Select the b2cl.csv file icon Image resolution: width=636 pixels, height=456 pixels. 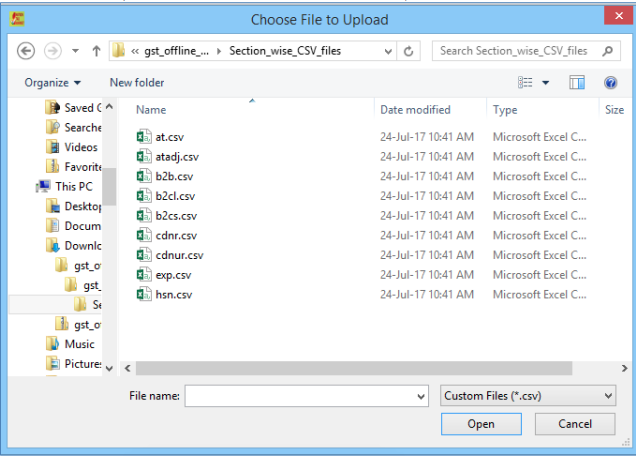(x=144, y=196)
